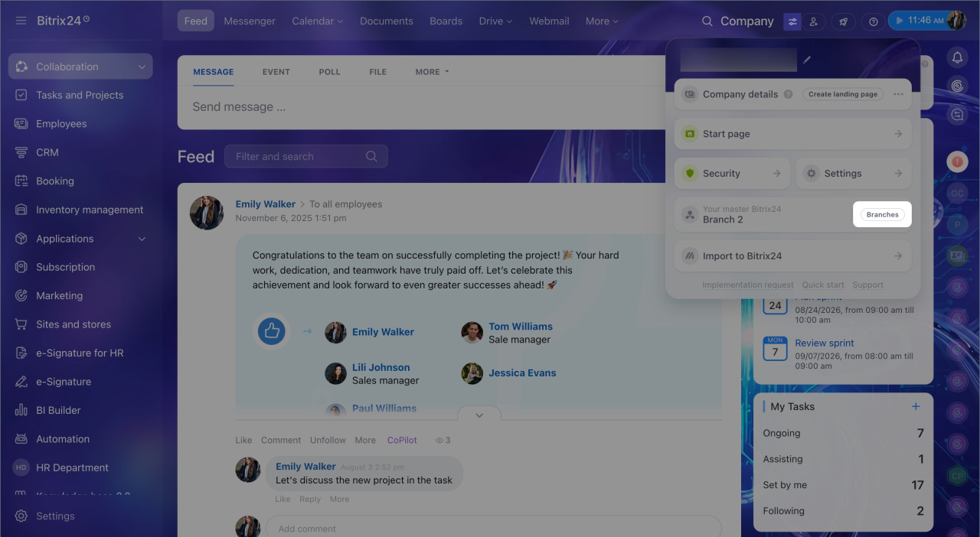Click the Implementation request link
Image resolution: width=980 pixels, height=537 pixels.
pyautogui.click(x=748, y=285)
